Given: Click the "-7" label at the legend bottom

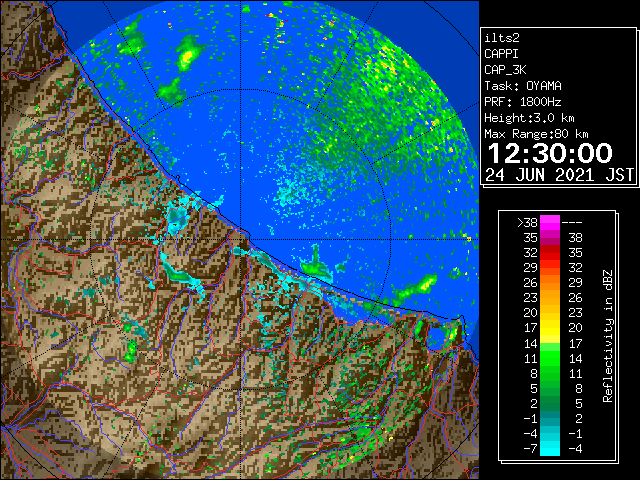Looking at the screenshot, I should [x=530, y=449].
